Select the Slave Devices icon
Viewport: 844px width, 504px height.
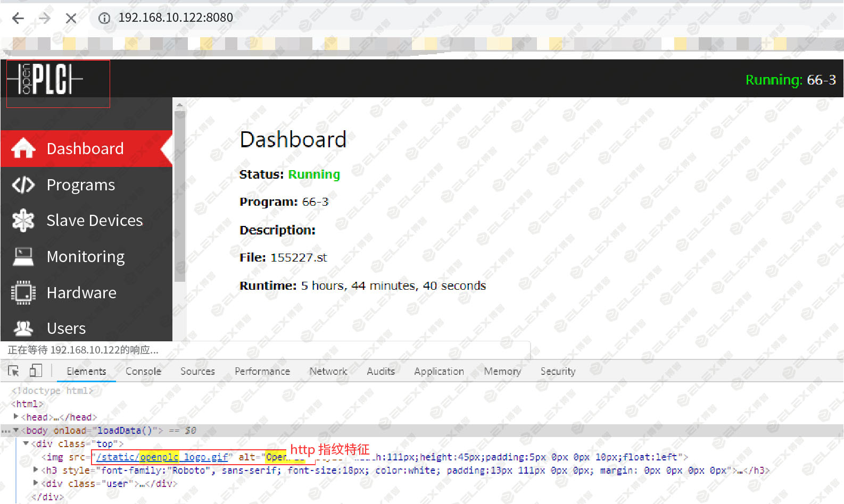tap(23, 220)
